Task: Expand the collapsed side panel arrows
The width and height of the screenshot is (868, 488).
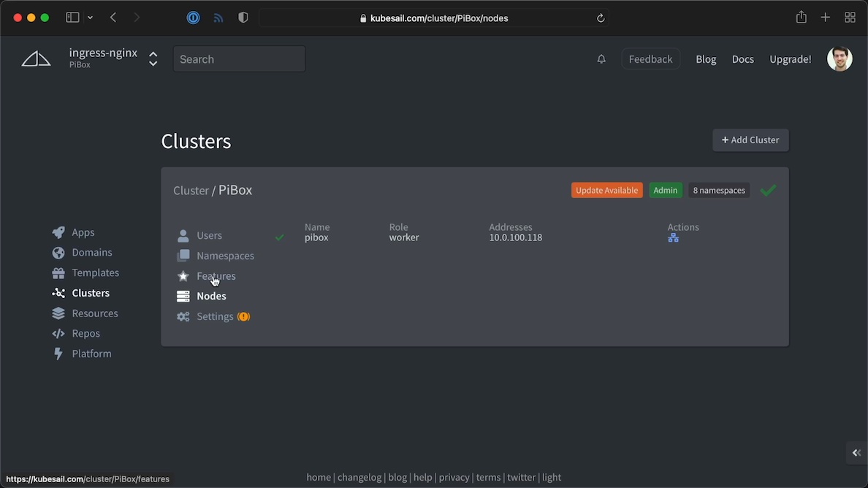Action: pos(856,453)
